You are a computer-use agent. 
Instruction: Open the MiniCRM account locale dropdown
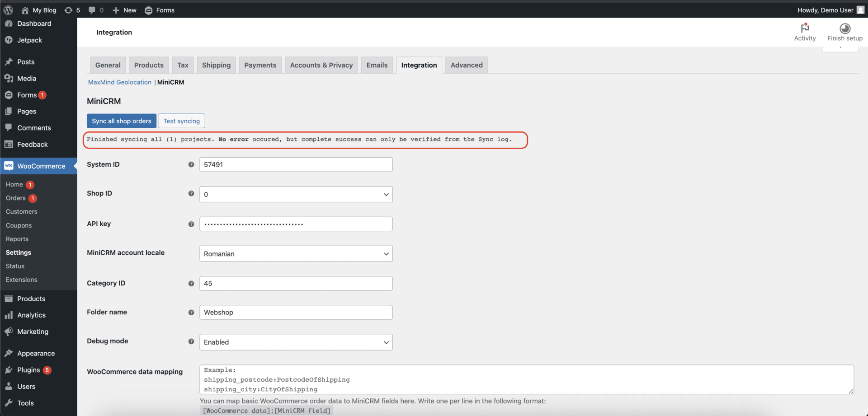pyautogui.click(x=296, y=254)
